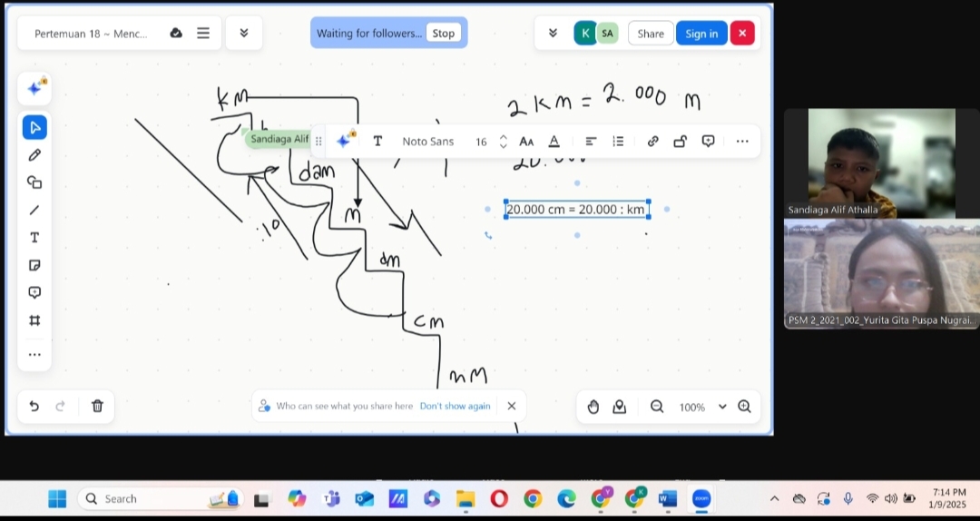Show hidden system tray icons
The height and width of the screenshot is (521, 980).
tap(774, 498)
